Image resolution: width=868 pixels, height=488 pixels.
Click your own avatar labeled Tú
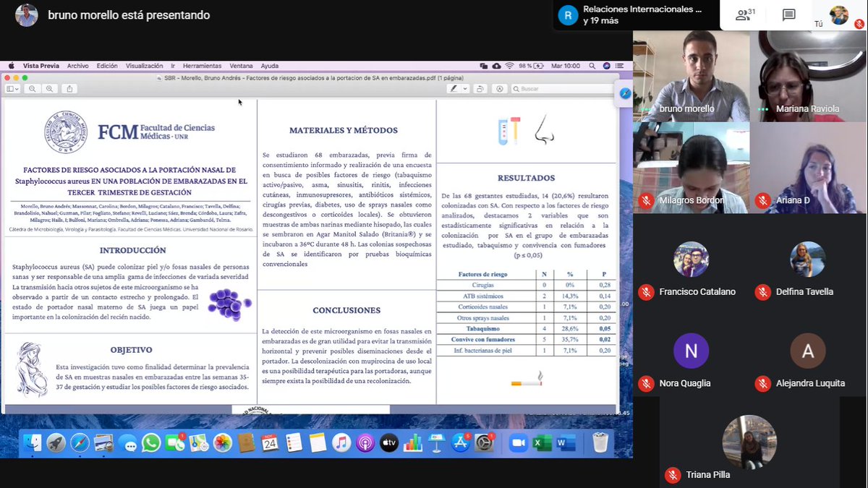[839, 15]
